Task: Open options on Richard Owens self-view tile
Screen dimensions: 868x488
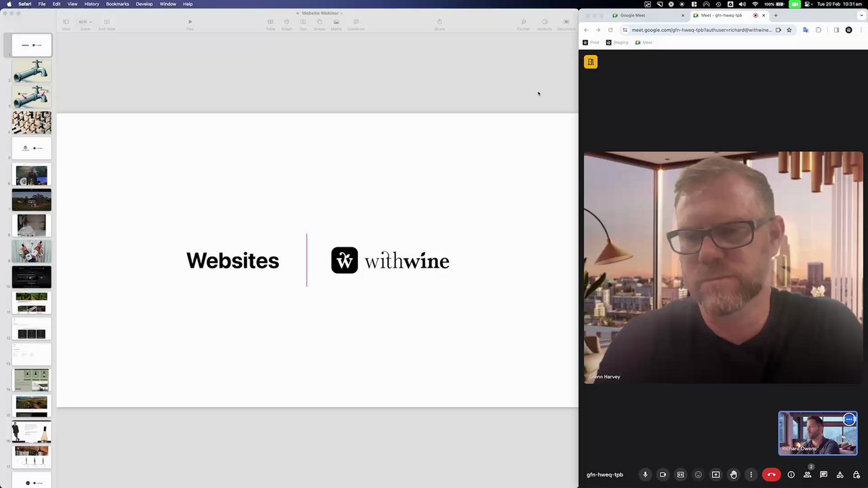Action: point(849,420)
